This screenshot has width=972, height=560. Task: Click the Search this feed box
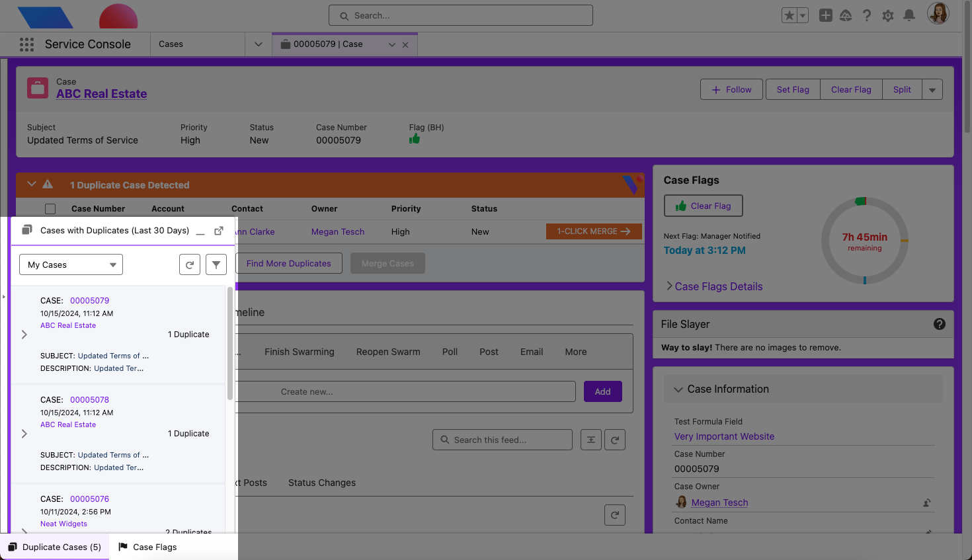[503, 440]
